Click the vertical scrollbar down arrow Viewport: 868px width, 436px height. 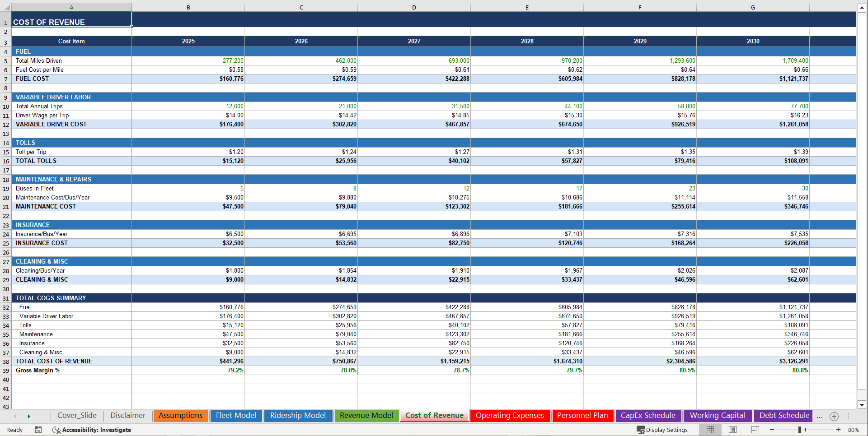[x=862, y=406]
